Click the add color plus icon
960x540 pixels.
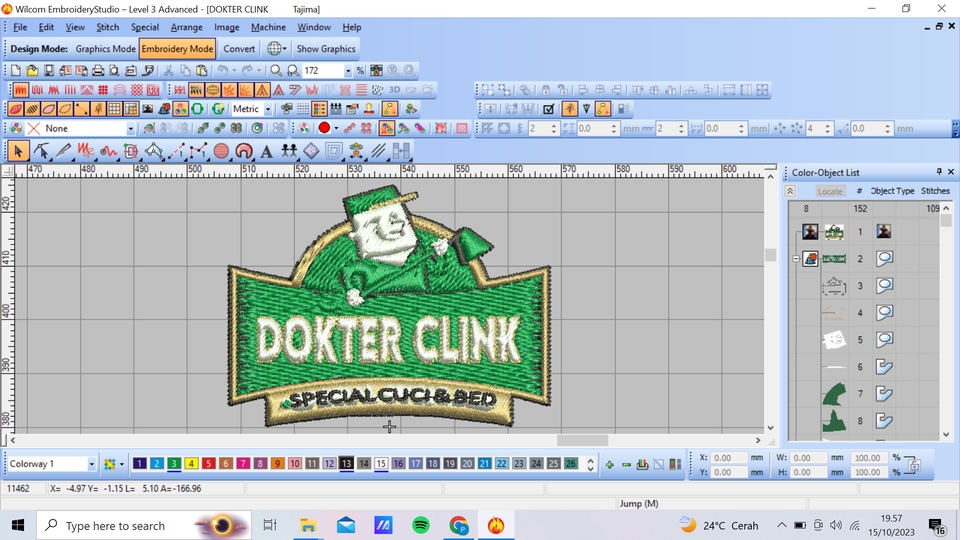[609, 464]
